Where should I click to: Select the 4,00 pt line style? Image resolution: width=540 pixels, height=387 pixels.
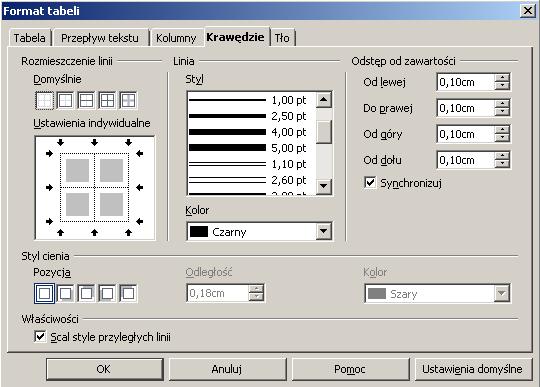tap(251, 132)
